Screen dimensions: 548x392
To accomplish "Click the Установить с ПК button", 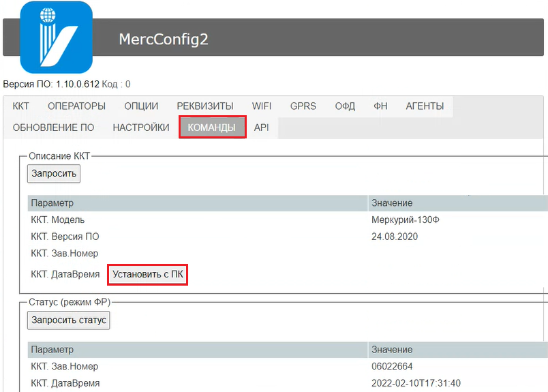I will tap(147, 275).
